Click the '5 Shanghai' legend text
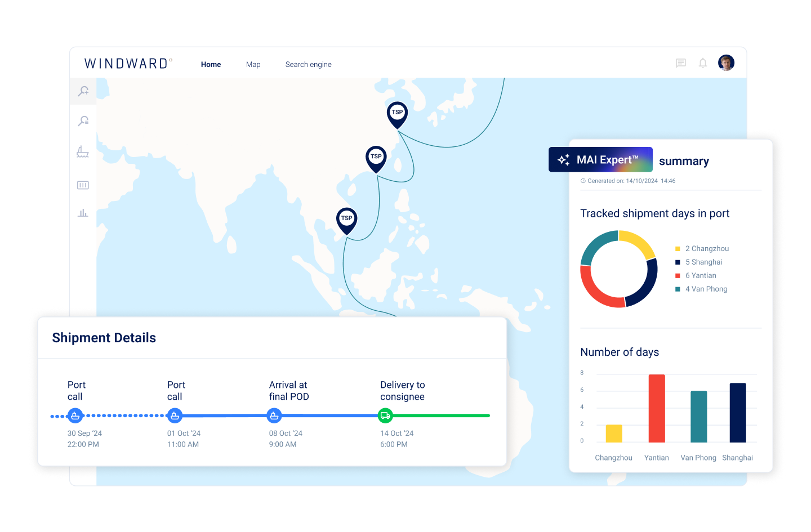Image resolution: width=811 pixels, height=532 pixels. [x=703, y=262]
